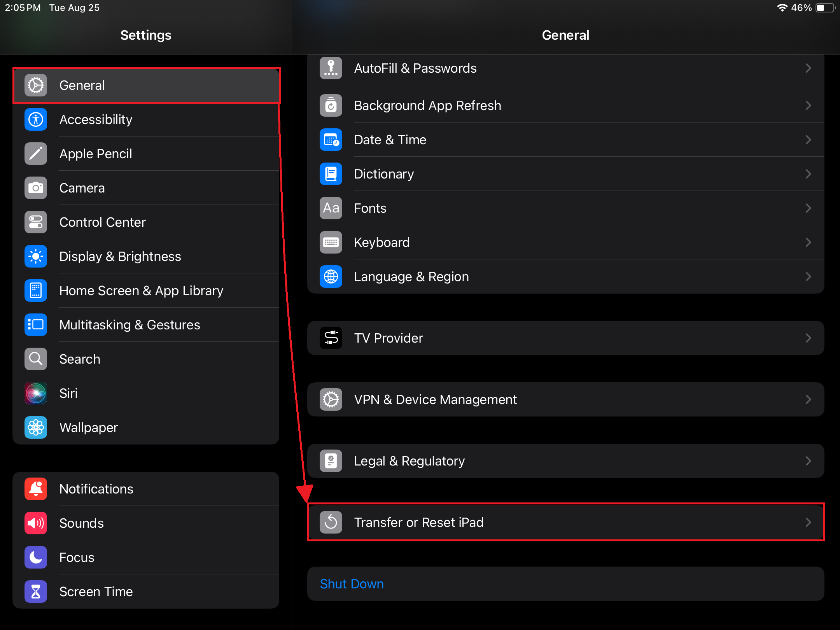
Task: Tap the Transfer or Reset iPad icon
Action: pyautogui.click(x=331, y=522)
